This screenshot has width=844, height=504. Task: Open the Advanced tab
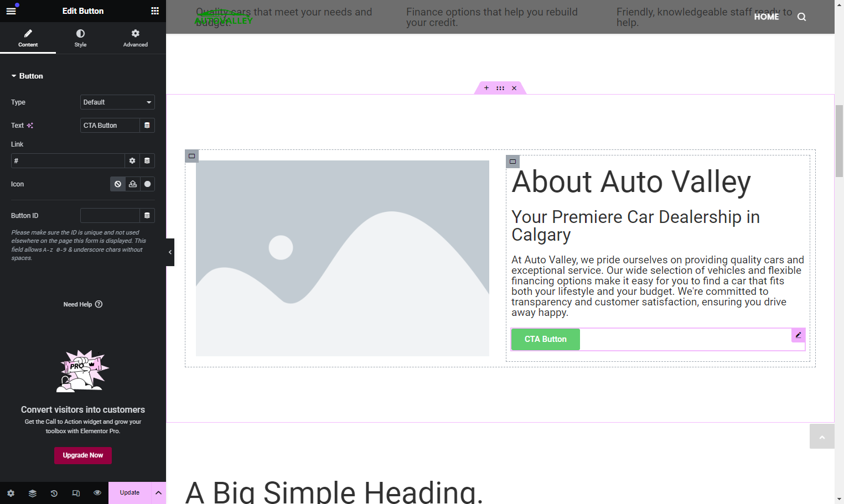pyautogui.click(x=136, y=38)
